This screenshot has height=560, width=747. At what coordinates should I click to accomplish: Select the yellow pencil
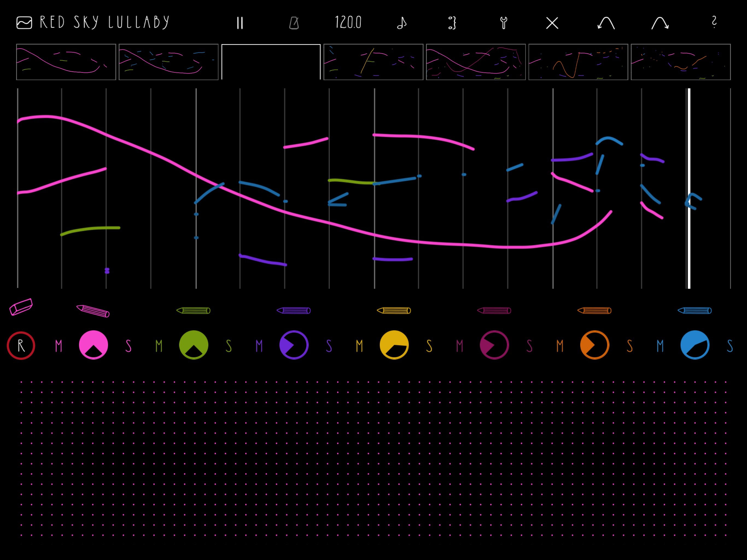coord(394,310)
